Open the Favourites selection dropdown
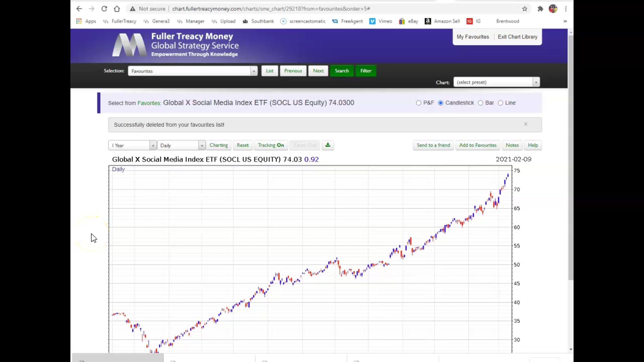 click(193, 71)
